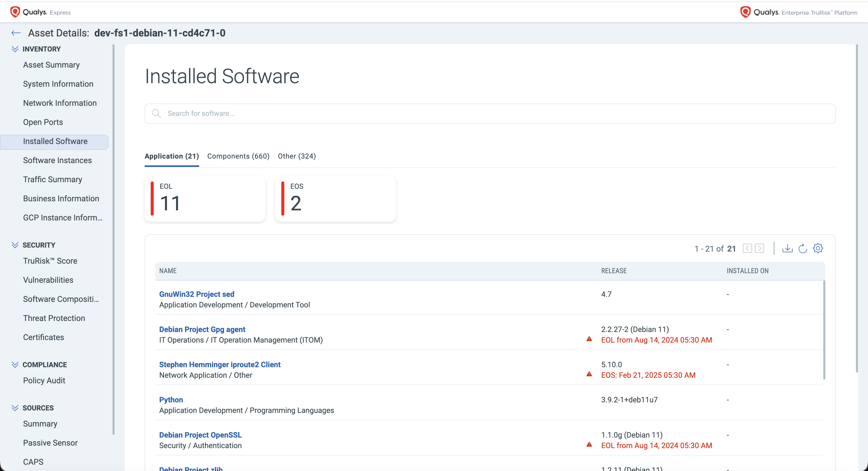Image resolution: width=868 pixels, height=471 pixels.
Task: Click release value 3.9.2-1+deb11u7
Action: click(629, 400)
